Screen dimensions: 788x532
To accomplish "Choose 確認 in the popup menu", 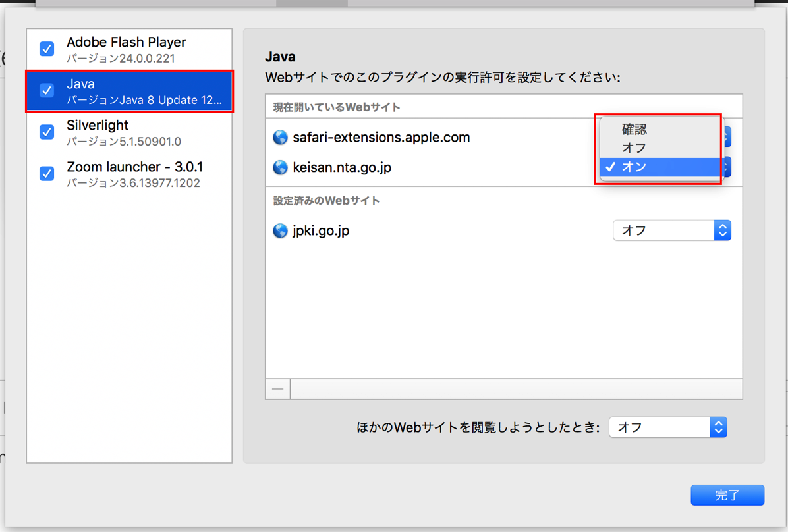I will tap(661, 130).
